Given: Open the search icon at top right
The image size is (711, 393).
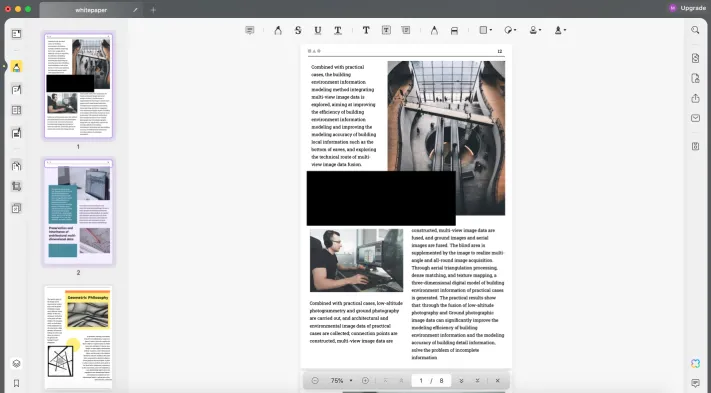Looking at the screenshot, I should tap(695, 30).
